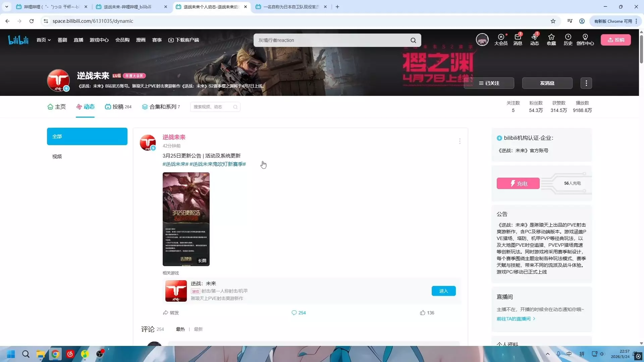This screenshot has height=362, width=644.
Task: Show hidden system tray icons chevron
Action: pos(548,354)
